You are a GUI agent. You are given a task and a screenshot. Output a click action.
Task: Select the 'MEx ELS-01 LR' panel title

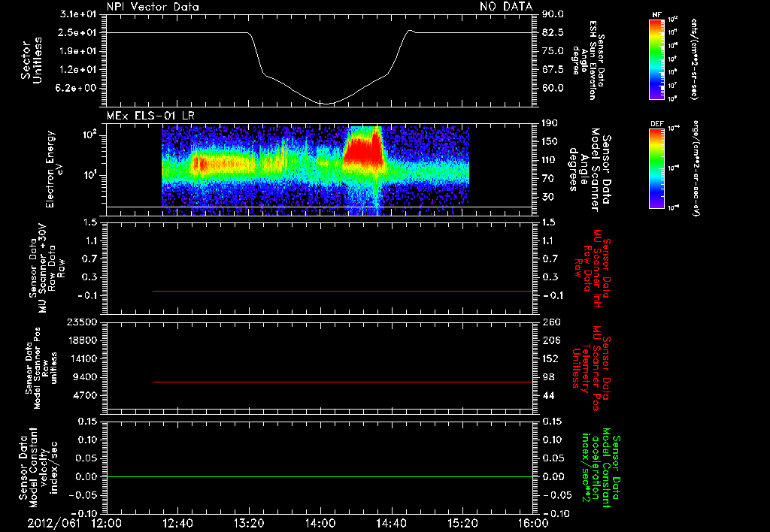(x=150, y=116)
